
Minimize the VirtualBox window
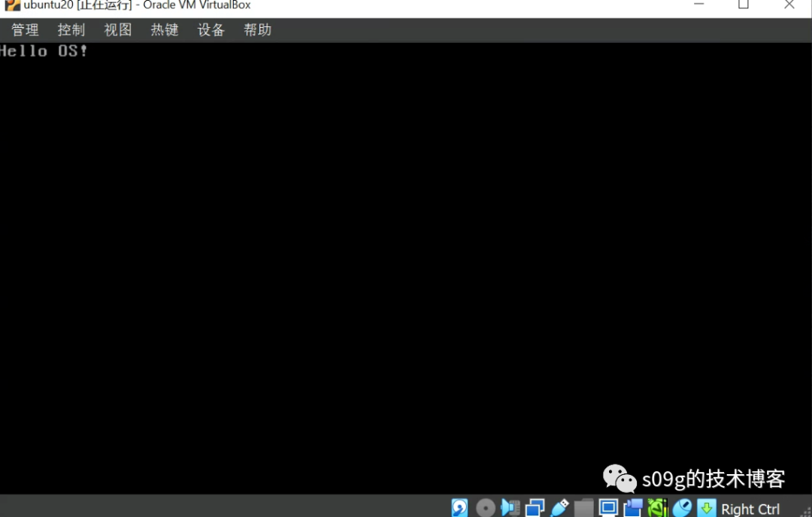coord(698,5)
